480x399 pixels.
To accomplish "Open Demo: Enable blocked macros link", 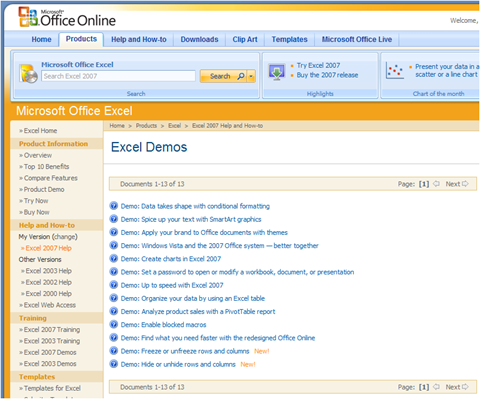I will (x=163, y=325).
